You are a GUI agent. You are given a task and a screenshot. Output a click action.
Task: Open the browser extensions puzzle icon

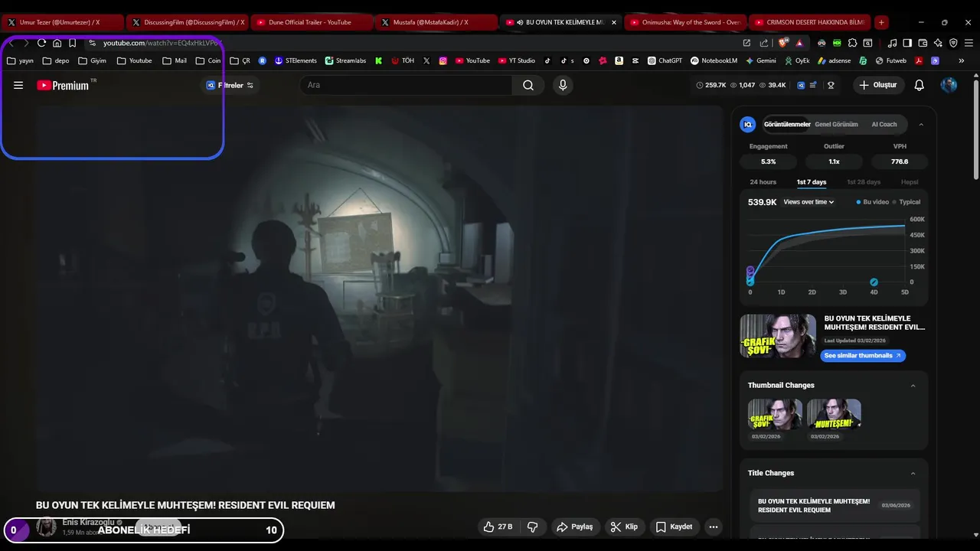pos(852,43)
